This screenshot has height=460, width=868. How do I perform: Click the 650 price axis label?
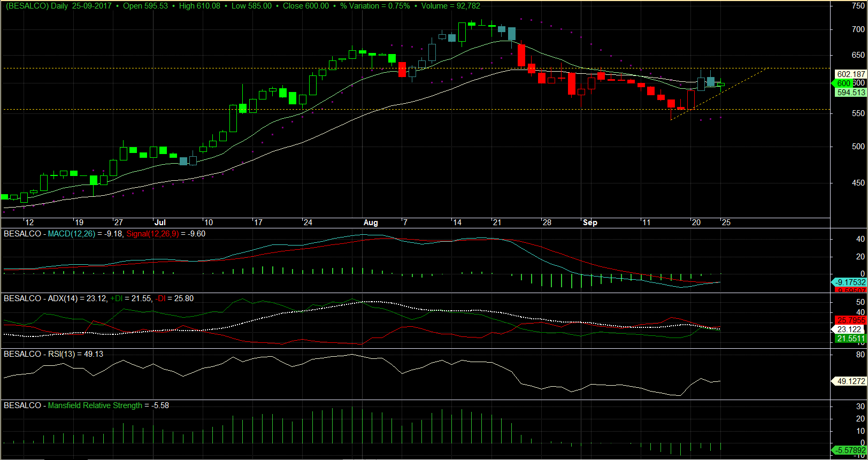(858, 55)
